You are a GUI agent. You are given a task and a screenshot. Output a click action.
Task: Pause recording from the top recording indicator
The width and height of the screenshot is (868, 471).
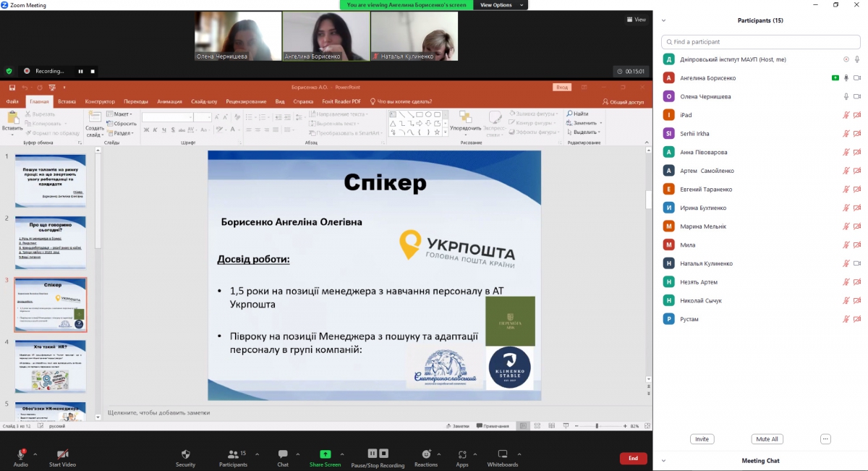(80, 71)
